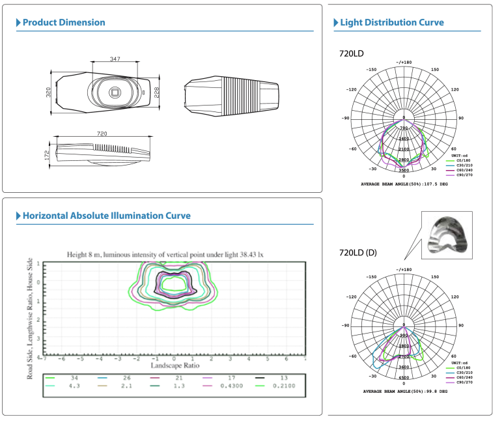
Task: Click the Horizontal Absolute Illumination Curve heading
Action: pos(107,216)
